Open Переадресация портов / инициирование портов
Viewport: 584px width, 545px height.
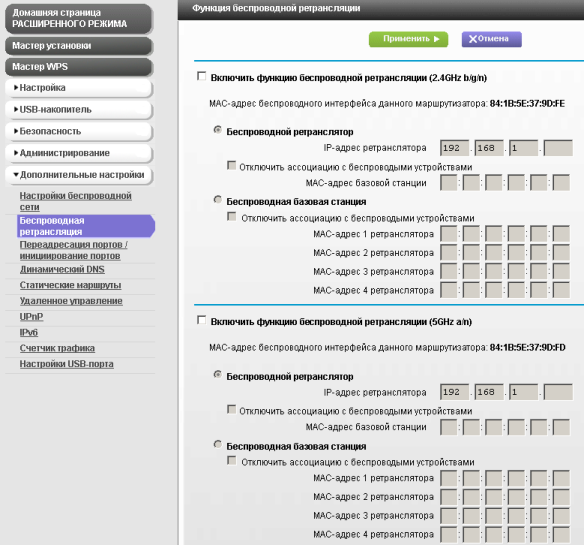(x=74, y=250)
